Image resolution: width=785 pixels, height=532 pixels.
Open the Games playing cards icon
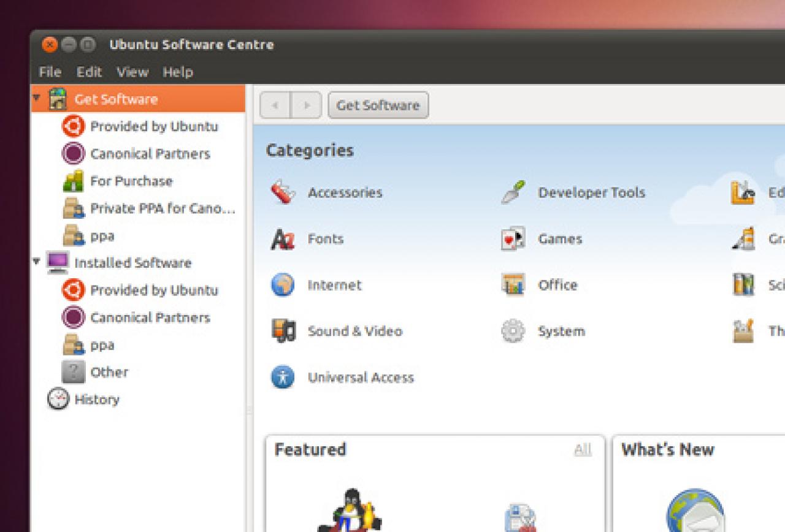coord(513,238)
